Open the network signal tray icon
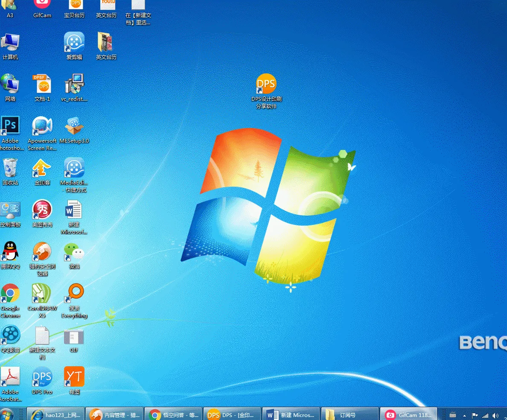 pos(485,415)
